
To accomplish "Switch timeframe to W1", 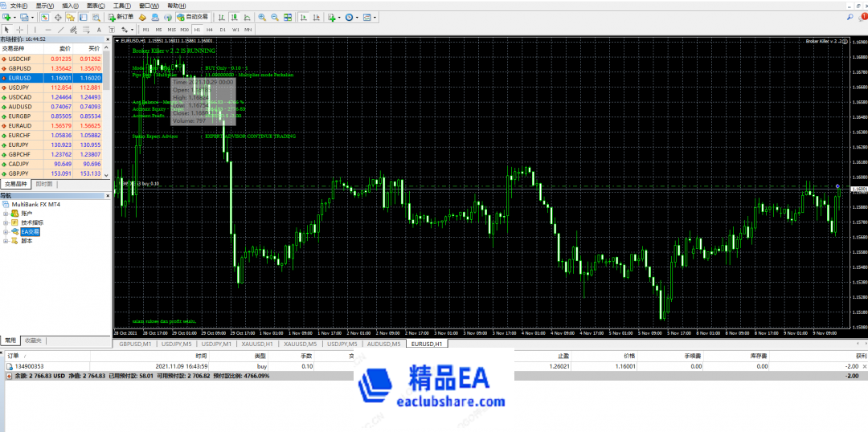I will tap(235, 30).
